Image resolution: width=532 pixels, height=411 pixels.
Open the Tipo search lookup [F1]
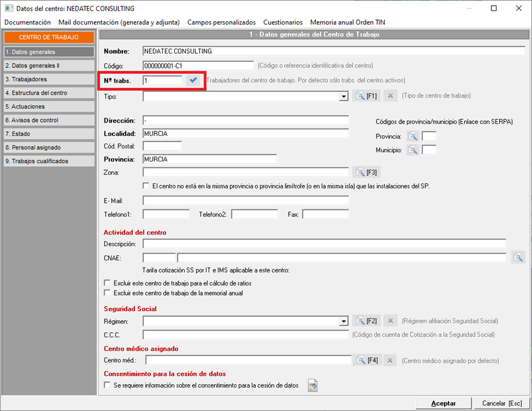[366, 96]
